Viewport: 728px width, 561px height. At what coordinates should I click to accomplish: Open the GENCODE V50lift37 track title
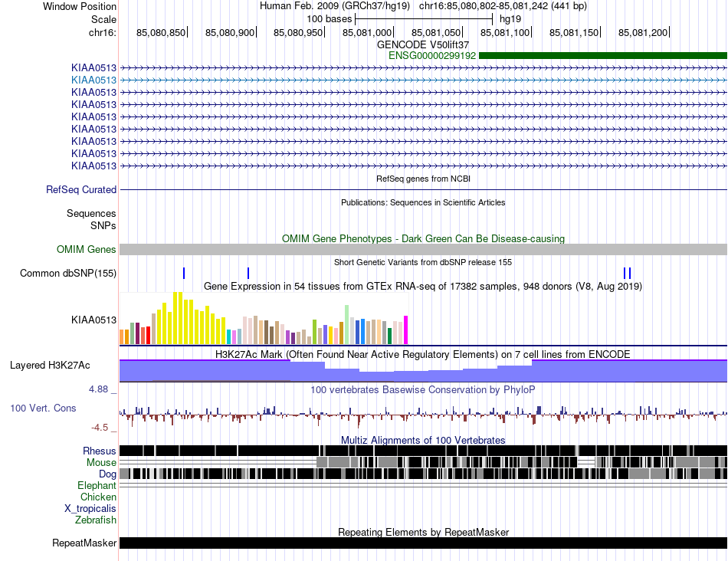[x=422, y=44]
